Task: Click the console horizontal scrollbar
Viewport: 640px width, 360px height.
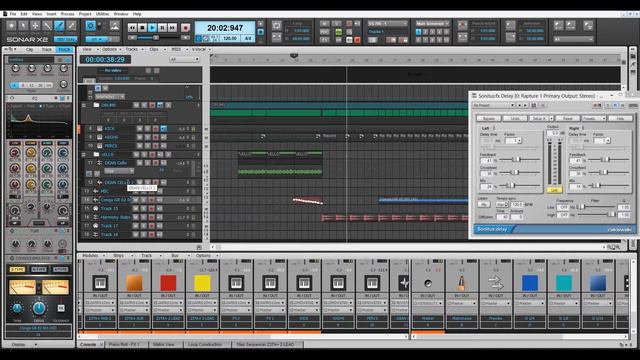Action: 243,337
